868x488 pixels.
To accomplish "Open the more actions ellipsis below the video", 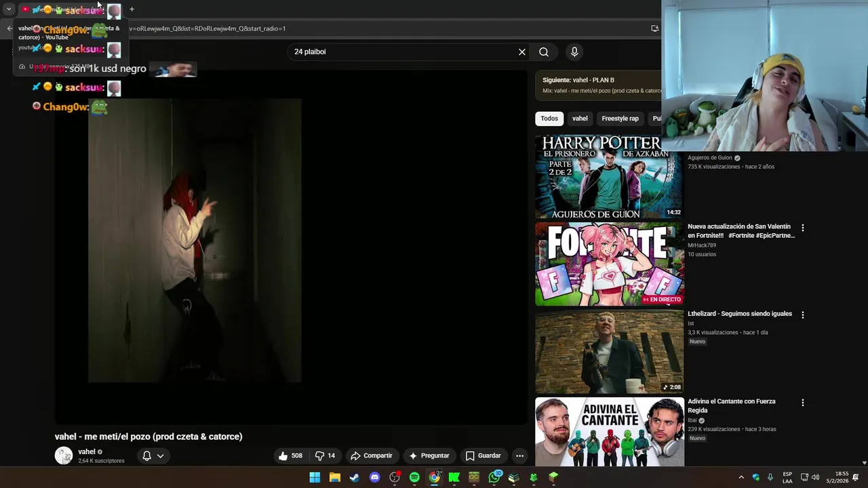I will tap(519, 455).
